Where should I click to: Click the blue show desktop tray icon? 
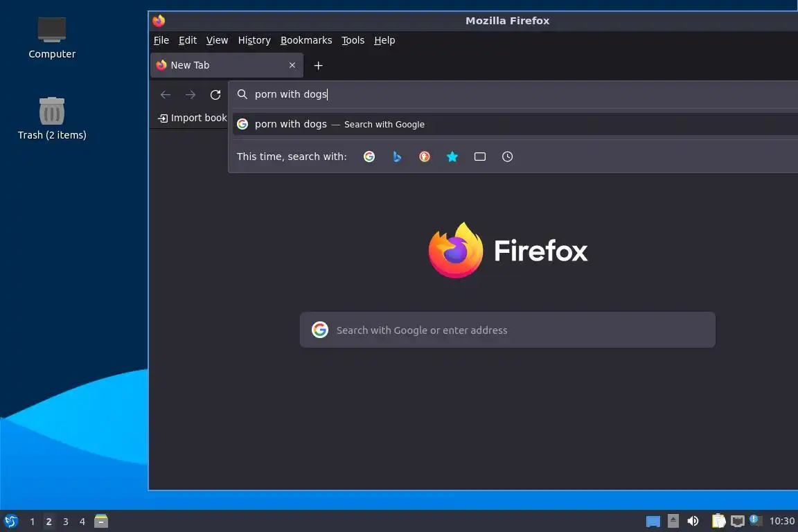coord(653,522)
